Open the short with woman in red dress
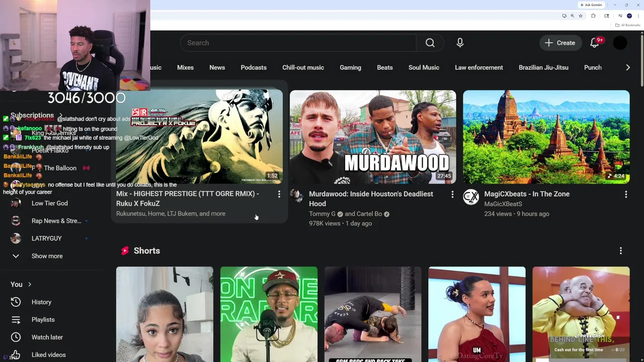644x362 pixels. (x=477, y=314)
